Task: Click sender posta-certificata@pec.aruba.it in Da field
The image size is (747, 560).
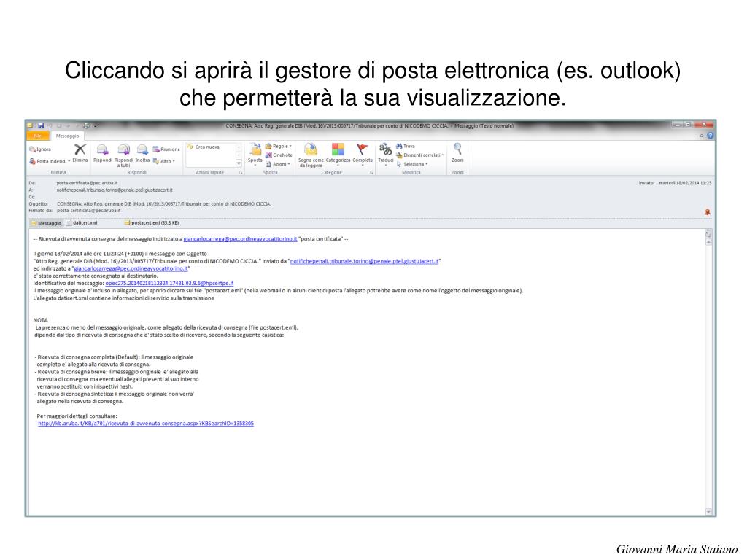Action: point(87,183)
